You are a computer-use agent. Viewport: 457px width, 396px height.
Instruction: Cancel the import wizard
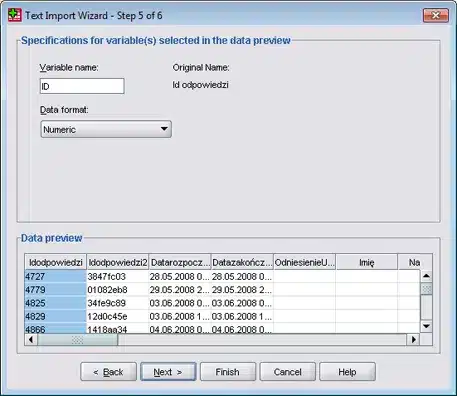pyautogui.click(x=287, y=372)
